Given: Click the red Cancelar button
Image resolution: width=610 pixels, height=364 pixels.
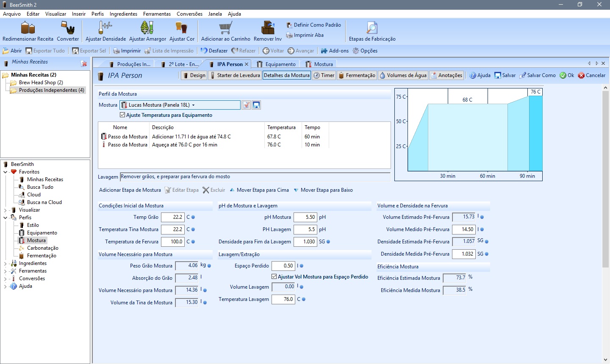Looking at the screenshot, I should 592,75.
